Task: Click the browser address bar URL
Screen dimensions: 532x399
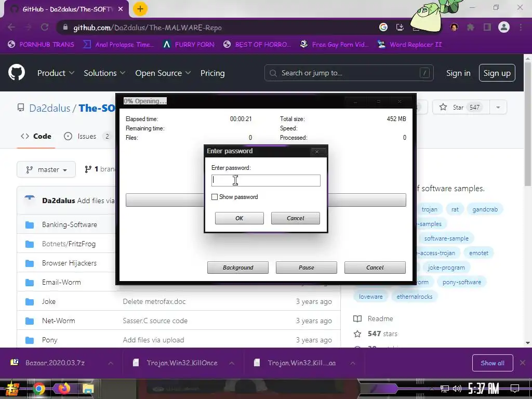Action: (x=148, y=28)
